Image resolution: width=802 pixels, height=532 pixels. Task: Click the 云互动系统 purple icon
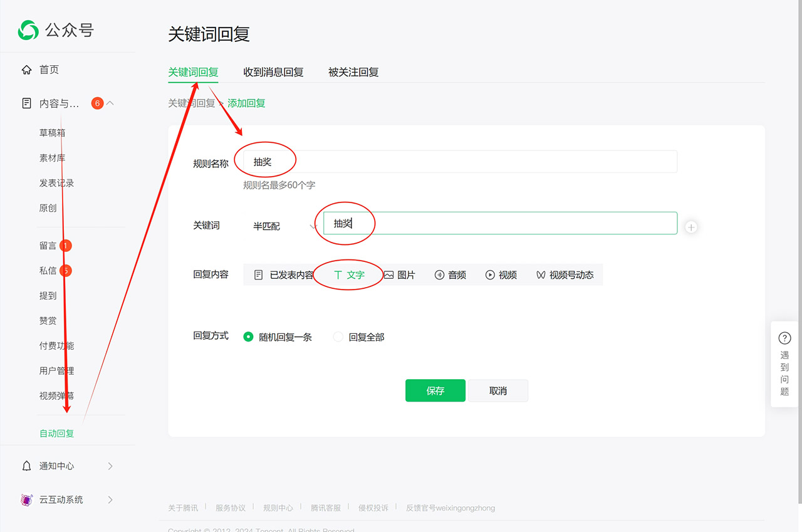(x=26, y=499)
